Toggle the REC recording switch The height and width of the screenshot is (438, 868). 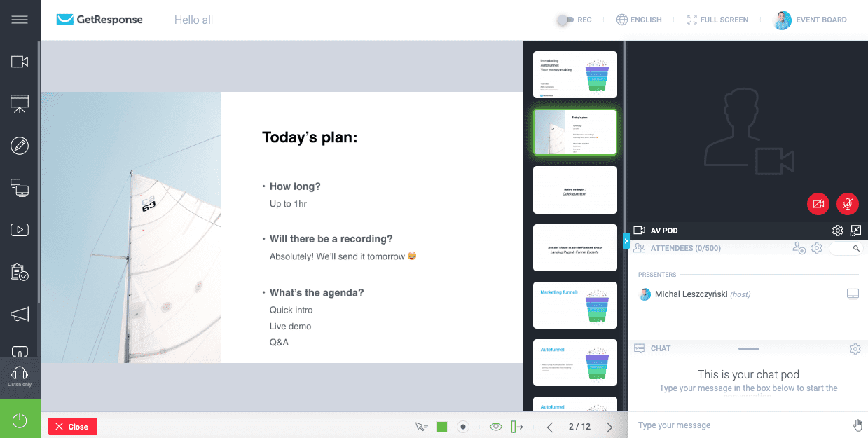coord(565,20)
